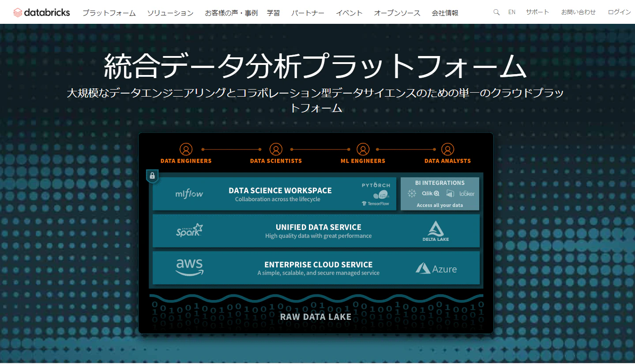Click the Azure logo
The image size is (635, 364).
[436, 268]
